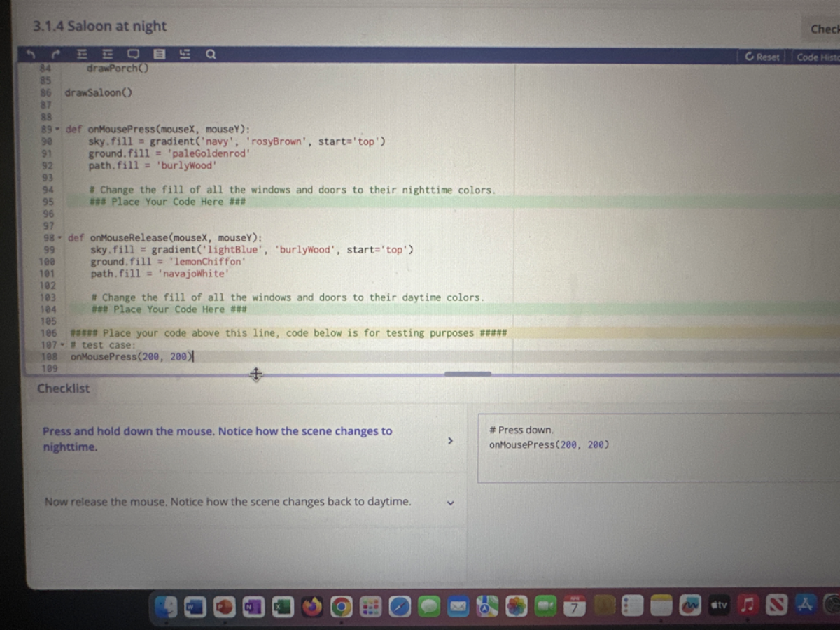The width and height of the screenshot is (840, 630).
Task: Click the 'drawPorch()' line
Action: (118, 68)
